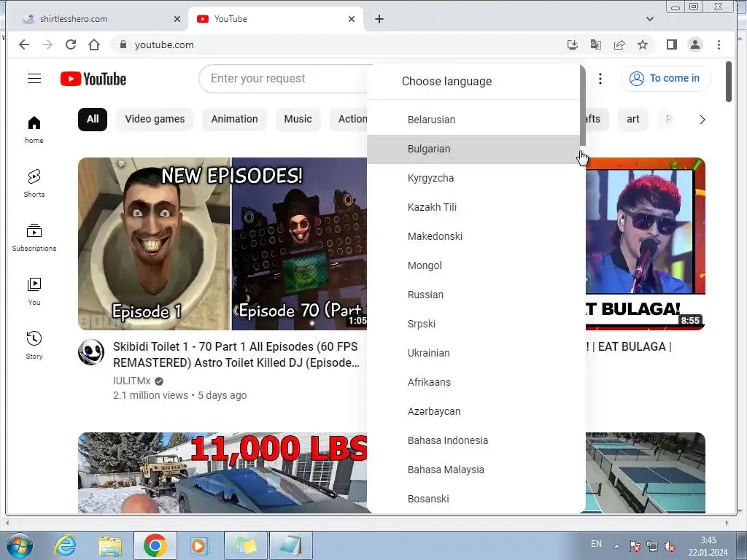Open Shorts from the sidebar

click(x=34, y=183)
